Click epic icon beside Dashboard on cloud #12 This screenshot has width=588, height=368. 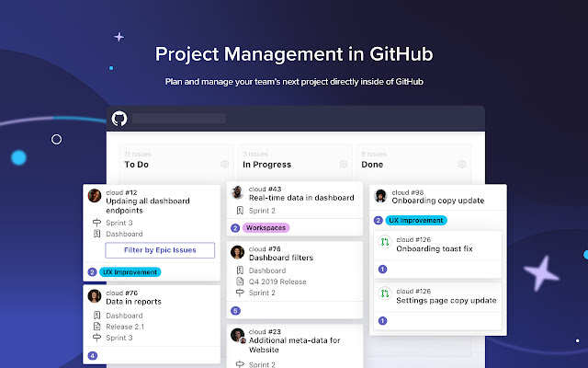pyautogui.click(x=96, y=234)
